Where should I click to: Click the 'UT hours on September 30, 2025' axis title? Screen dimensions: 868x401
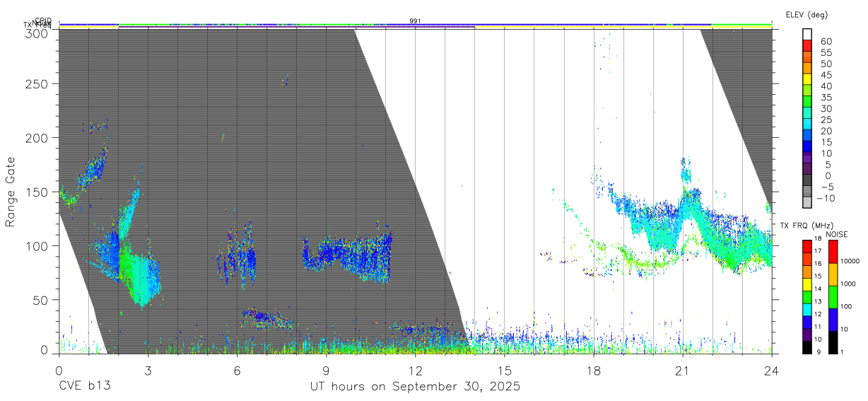click(415, 386)
